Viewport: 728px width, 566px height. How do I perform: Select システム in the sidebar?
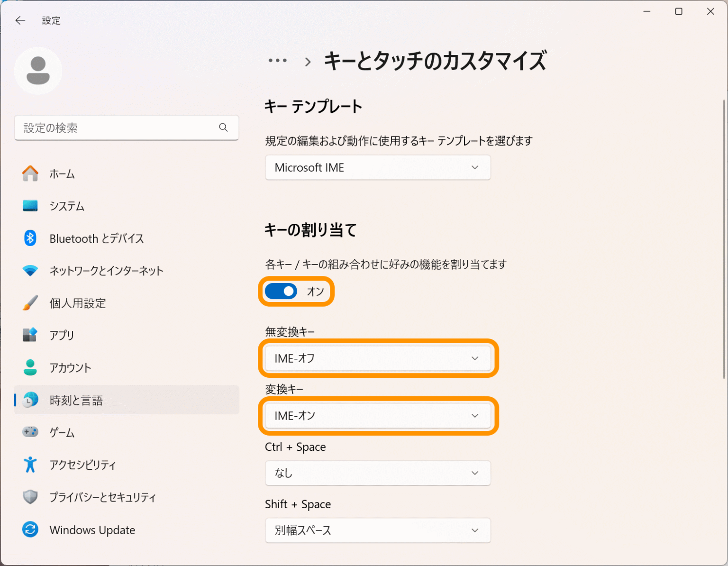tap(67, 206)
